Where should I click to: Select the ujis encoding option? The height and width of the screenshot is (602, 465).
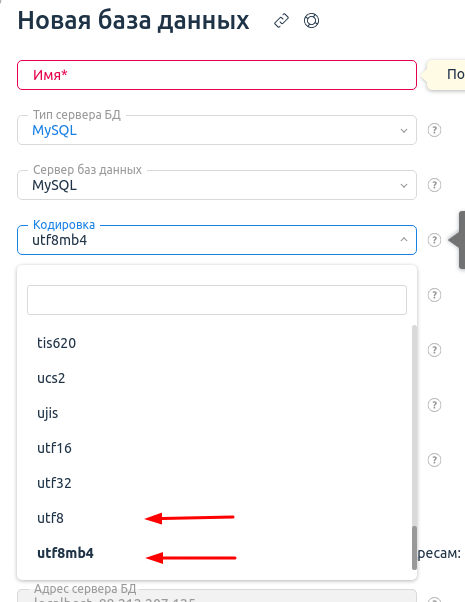(x=217, y=413)
